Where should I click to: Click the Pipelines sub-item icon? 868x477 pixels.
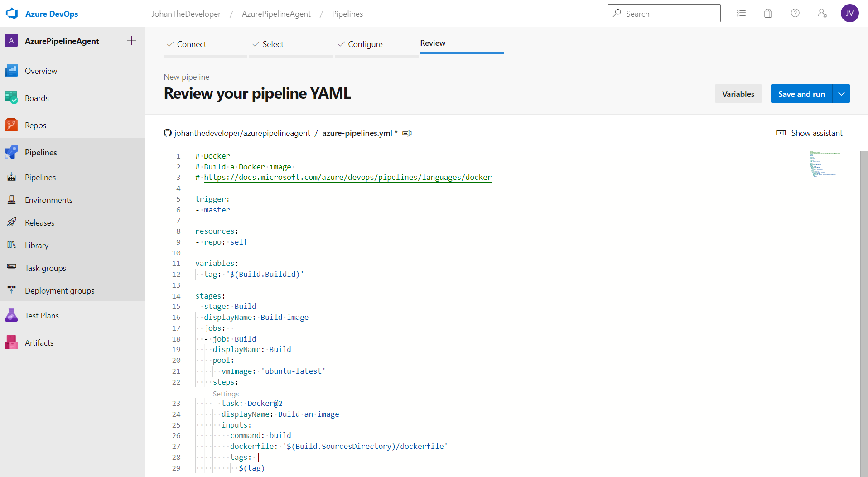click(12, 177)
